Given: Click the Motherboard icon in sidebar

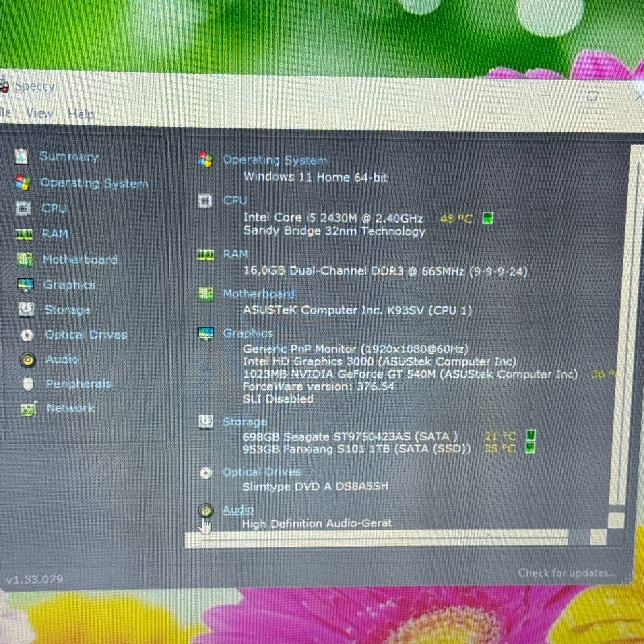Looking at the screenshot, I should (25, 259).
